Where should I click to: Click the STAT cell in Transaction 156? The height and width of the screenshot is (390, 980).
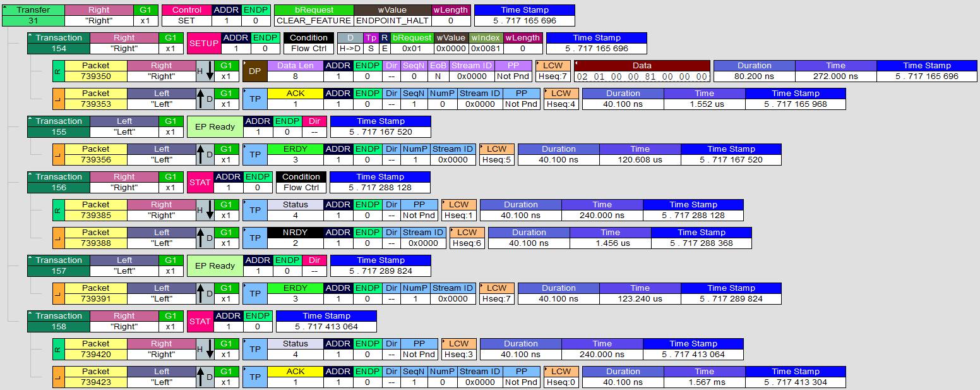(200, 182)
